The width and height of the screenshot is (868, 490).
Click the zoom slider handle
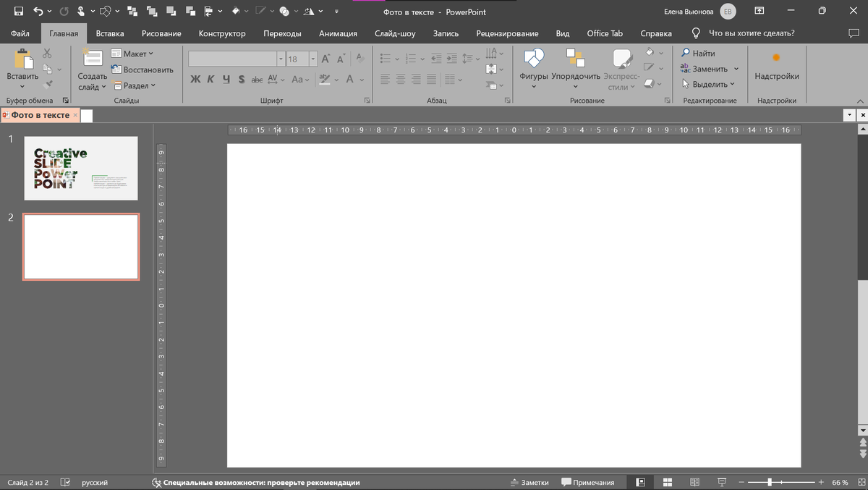tap(770, 482)
